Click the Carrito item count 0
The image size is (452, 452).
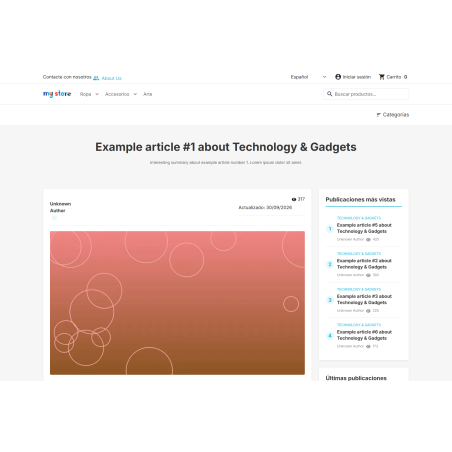(x=406, y=77)
